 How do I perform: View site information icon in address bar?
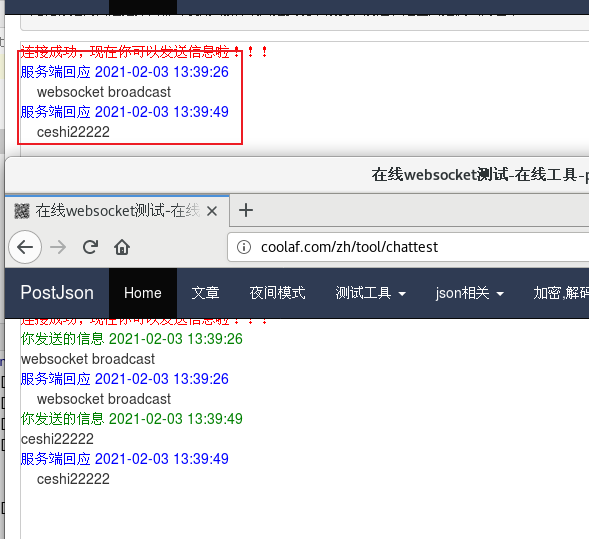244,247
